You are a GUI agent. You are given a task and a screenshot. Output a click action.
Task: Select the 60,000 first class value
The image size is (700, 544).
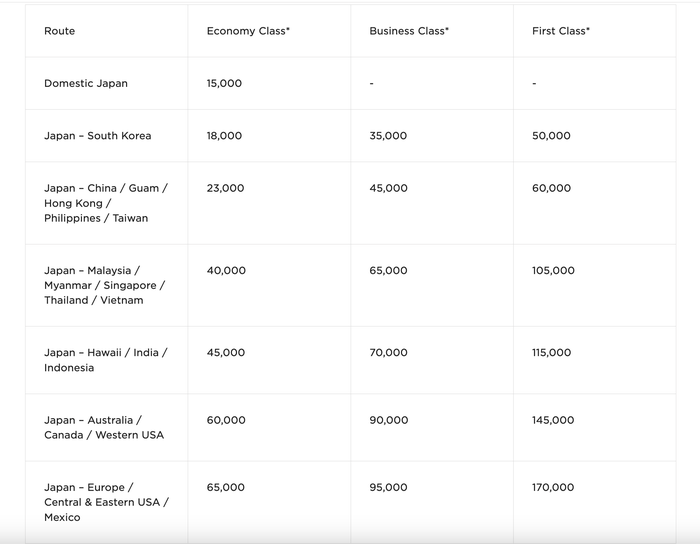tap(551, 188)
